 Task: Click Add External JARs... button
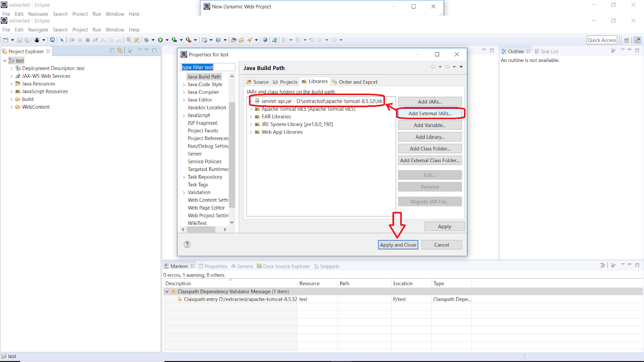pos(430,113)
